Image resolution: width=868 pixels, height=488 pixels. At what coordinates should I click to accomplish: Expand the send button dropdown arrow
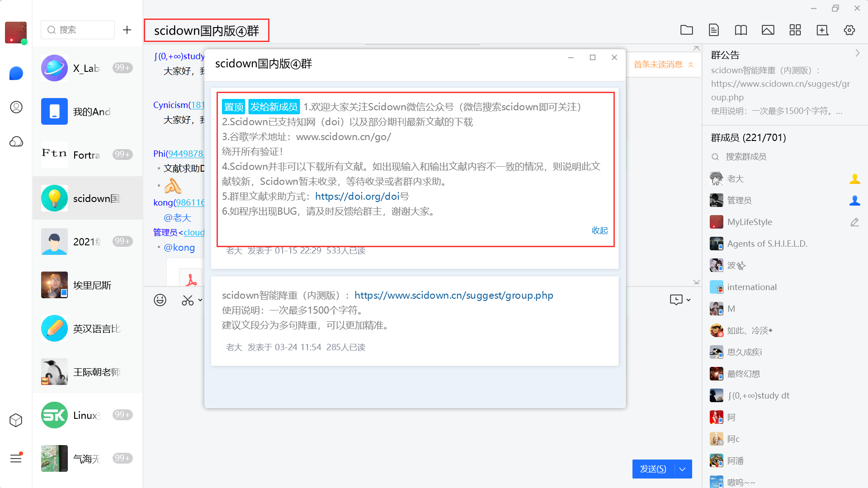683,469
